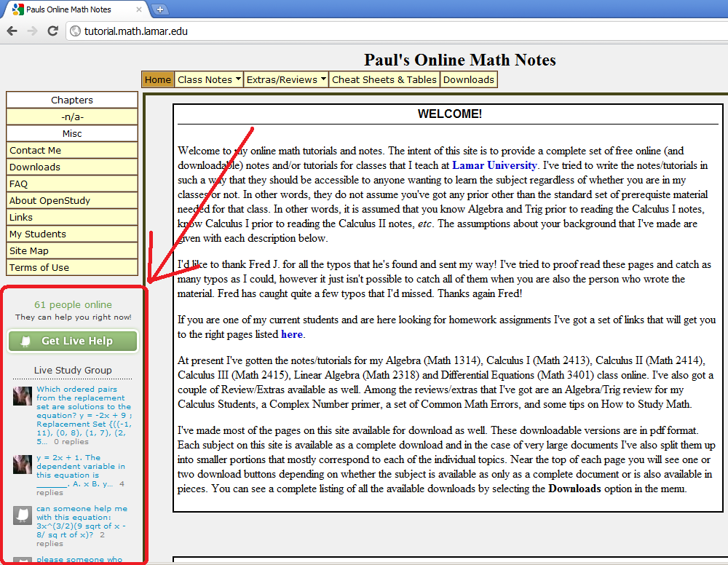Open the 'y = 2x + 1' study question
Screen dimensions: 728x565
pos(82,470)
